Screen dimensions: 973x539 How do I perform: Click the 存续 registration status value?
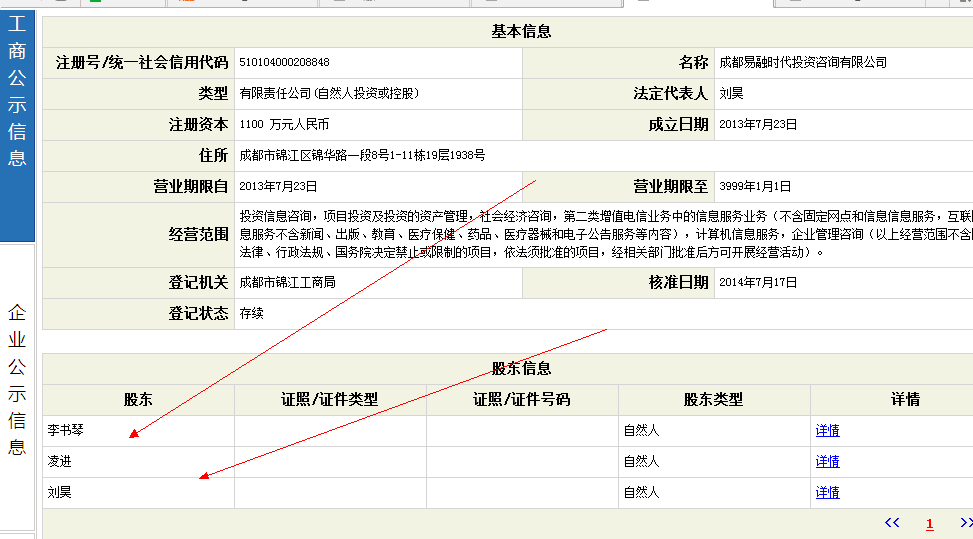click(251, 313)
